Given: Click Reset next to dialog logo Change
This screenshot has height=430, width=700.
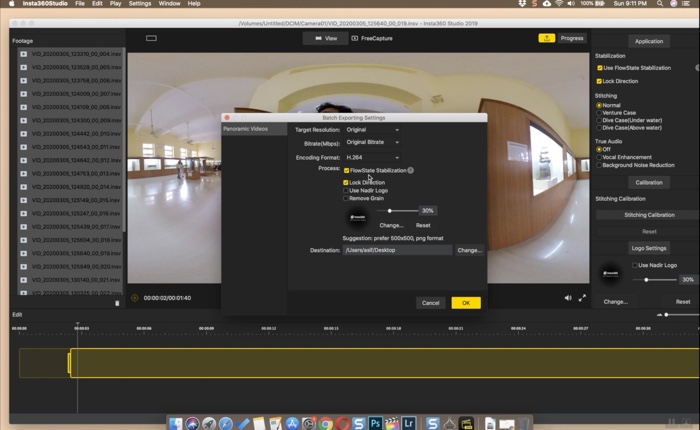Looking at the screenshot, I should [x=423, y=225].
